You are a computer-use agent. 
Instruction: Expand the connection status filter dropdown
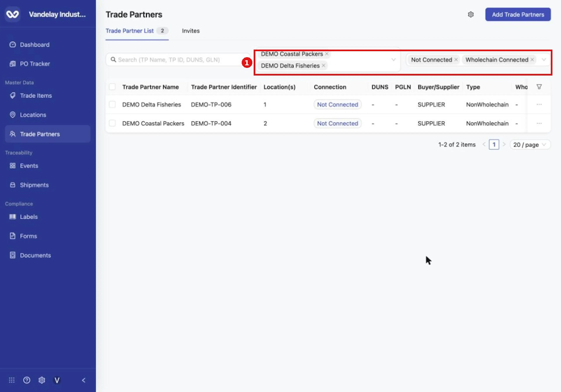(x=544, y=60)
